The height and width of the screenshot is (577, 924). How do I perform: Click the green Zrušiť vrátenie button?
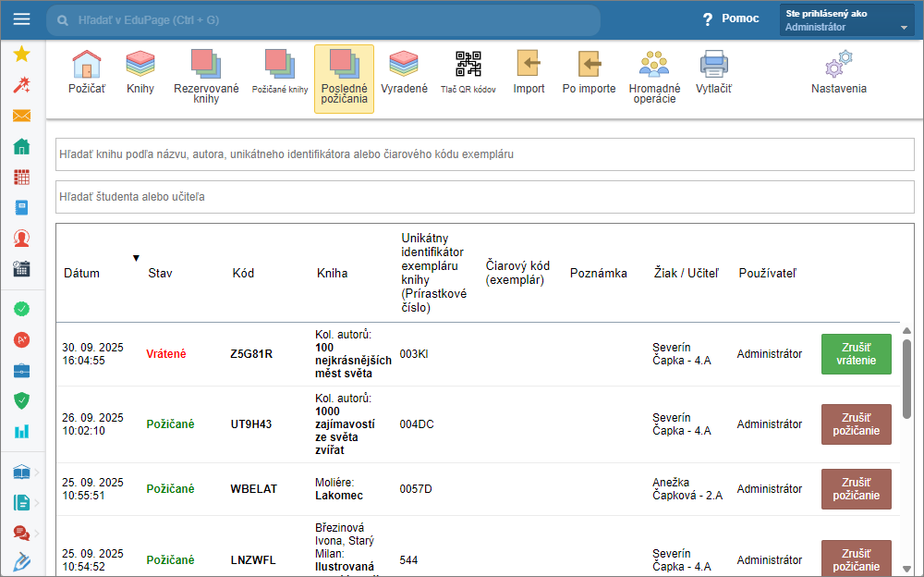856,354
